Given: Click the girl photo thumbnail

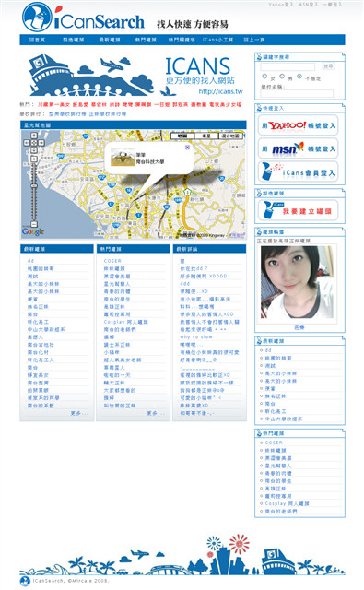Looking at the screenshot, I should click(x=297, y=282).
